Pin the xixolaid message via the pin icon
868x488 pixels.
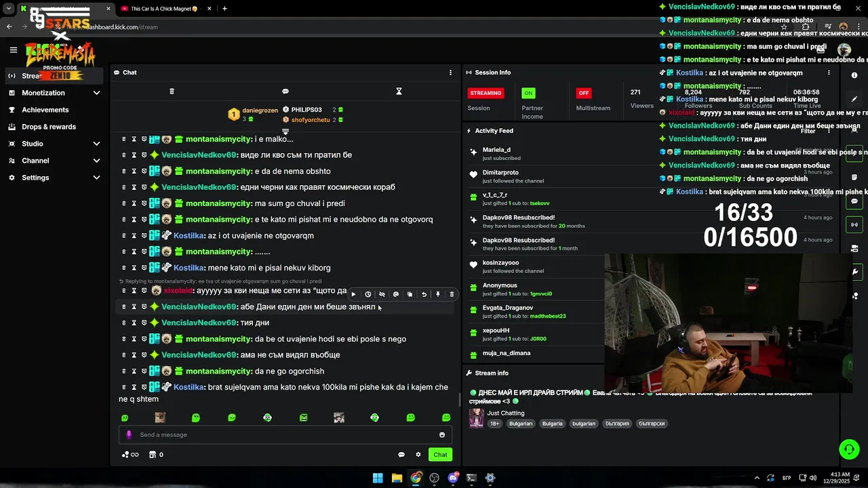(438, 294)
